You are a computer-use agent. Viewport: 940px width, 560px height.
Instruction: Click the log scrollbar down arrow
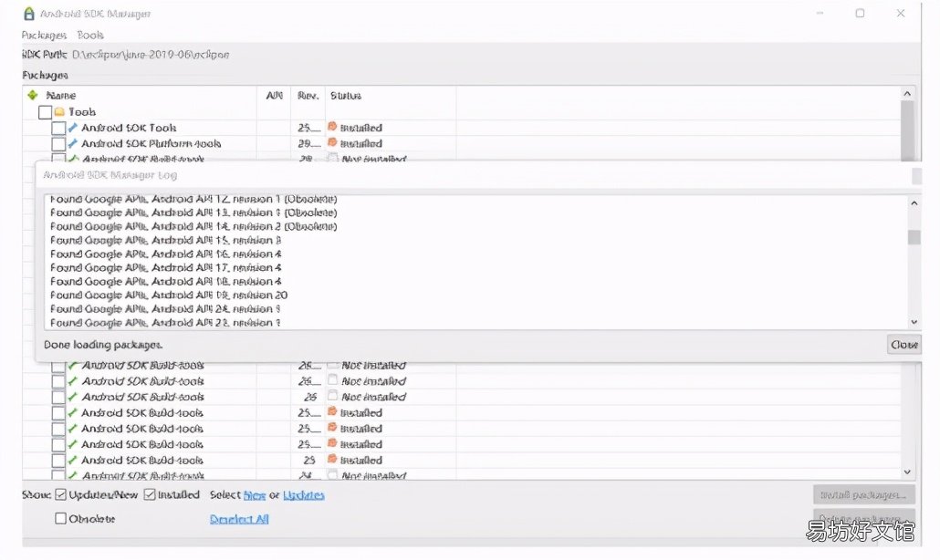coord(914,322)
